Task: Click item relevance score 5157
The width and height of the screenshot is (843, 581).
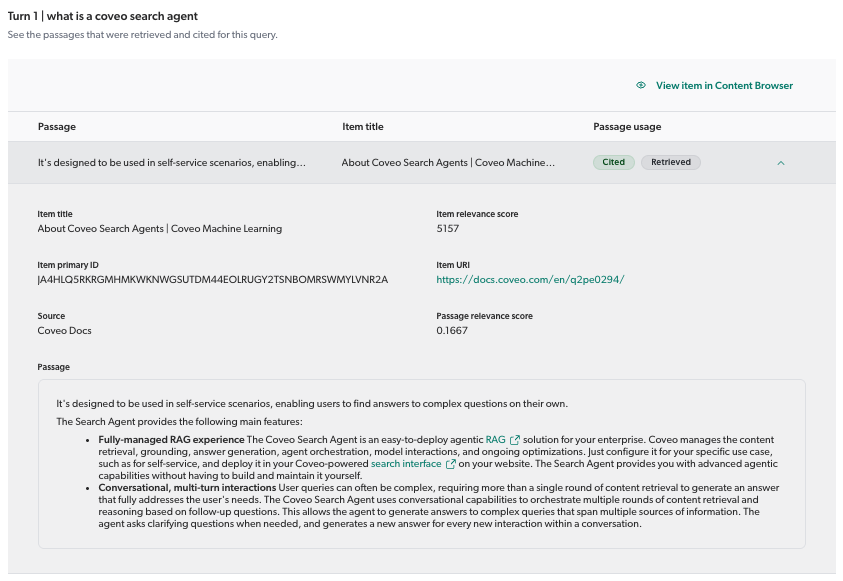Action: pyautogui.click(x=447, y=228)
